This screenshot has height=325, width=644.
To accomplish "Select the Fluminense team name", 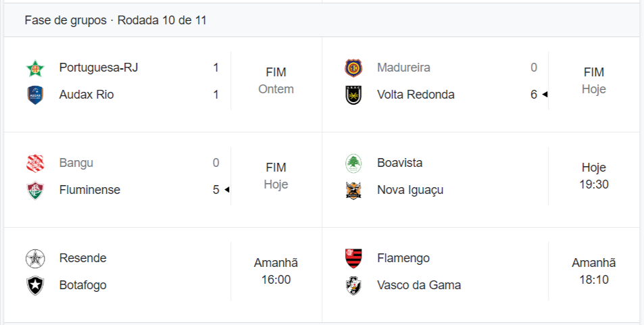I will click(x=90, y=190).
